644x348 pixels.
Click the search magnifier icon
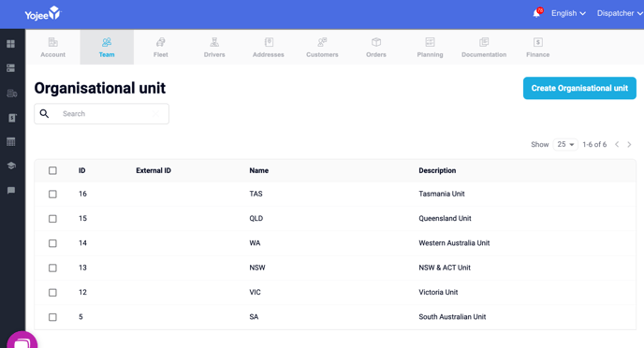[44, 114]
